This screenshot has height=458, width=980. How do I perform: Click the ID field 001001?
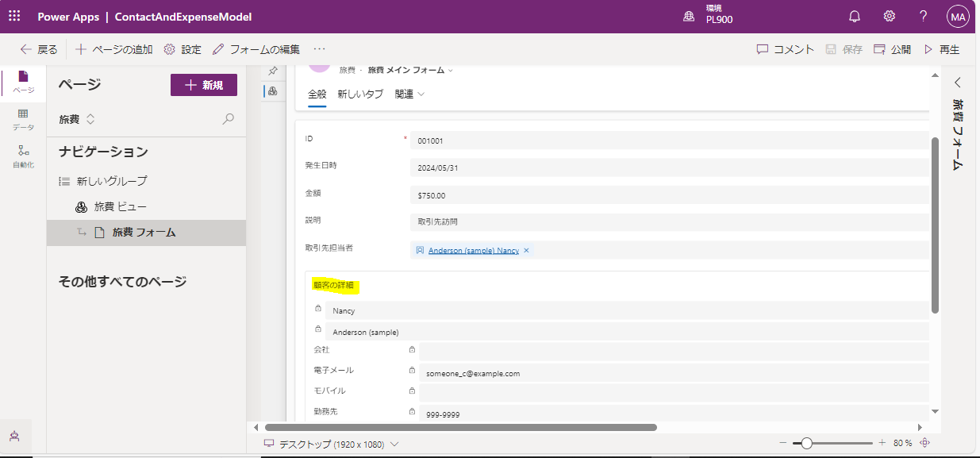coord(669,140)
